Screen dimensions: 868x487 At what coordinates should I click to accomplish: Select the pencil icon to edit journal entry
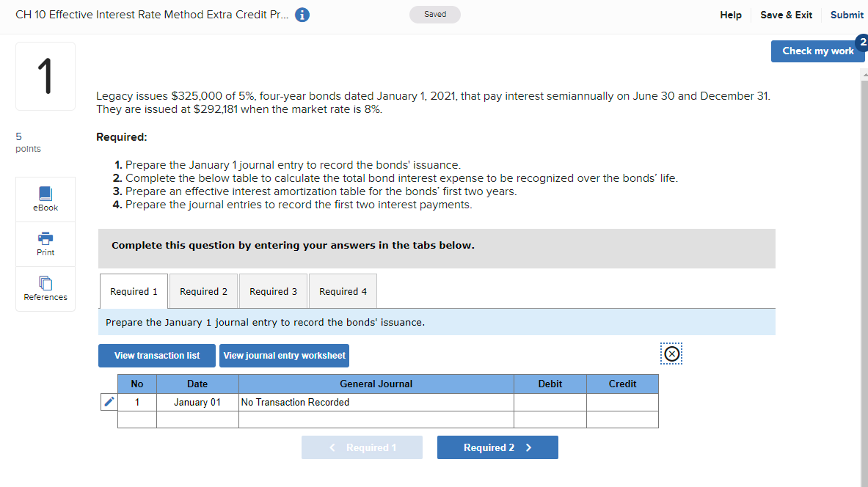[108, 401]
